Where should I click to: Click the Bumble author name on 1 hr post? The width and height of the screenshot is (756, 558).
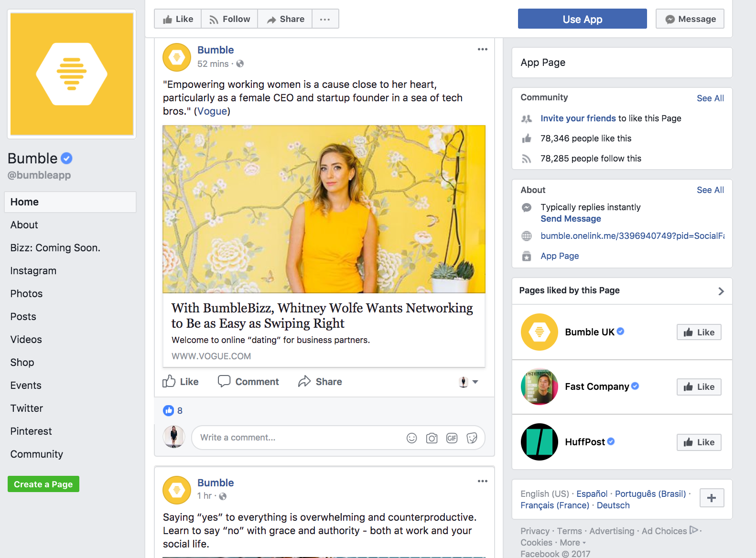pos(216,483)
